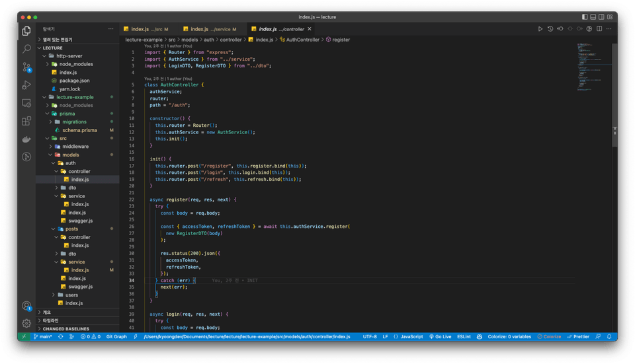Switch to the index.js …/src tab
The image size is (635, 364).
point(149,29)
